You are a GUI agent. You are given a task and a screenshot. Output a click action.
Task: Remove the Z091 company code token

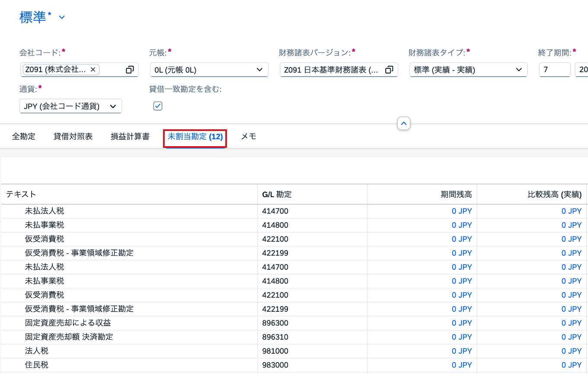[93, 70]
